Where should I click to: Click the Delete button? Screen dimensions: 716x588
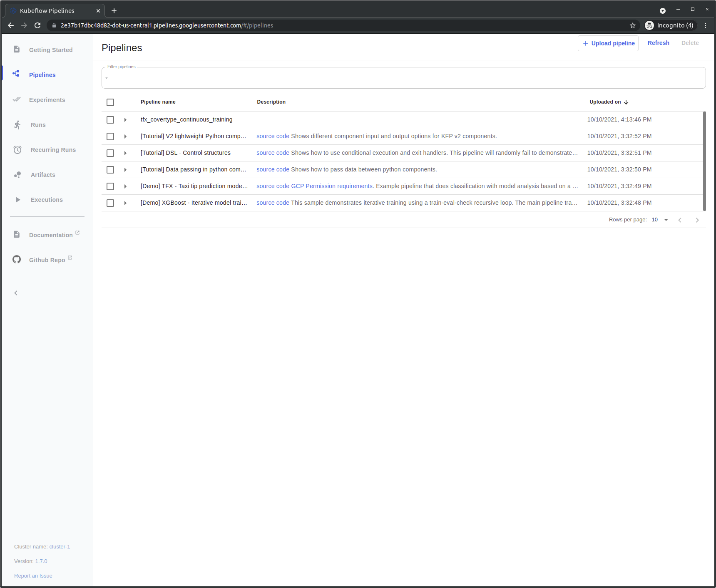click(x=690, y=43)
